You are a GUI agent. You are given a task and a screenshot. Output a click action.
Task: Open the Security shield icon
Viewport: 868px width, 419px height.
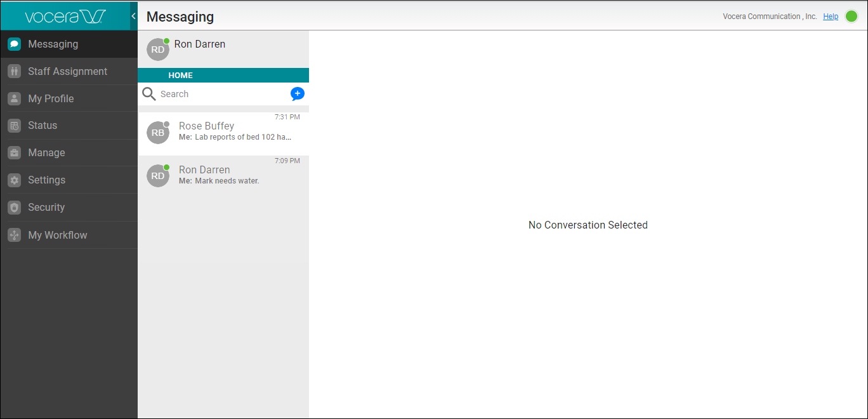[14, 207]
